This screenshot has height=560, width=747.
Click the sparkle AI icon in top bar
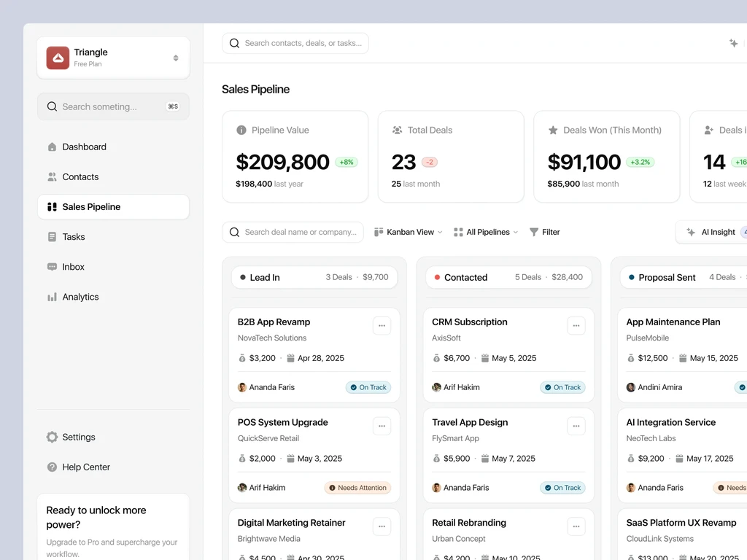pyautogui.click(x=733, y=43)
